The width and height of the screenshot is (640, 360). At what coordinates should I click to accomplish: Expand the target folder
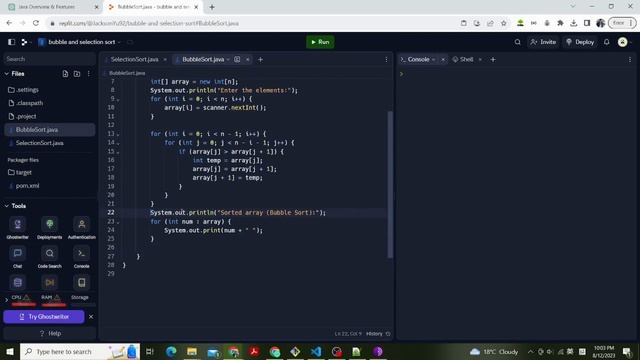(49, 173)
